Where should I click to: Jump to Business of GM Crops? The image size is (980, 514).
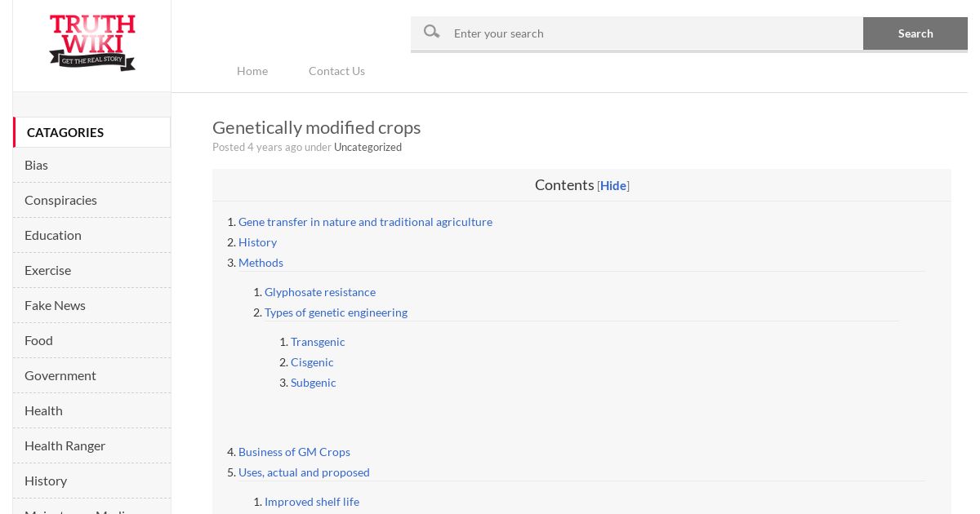tap(294, 452)
